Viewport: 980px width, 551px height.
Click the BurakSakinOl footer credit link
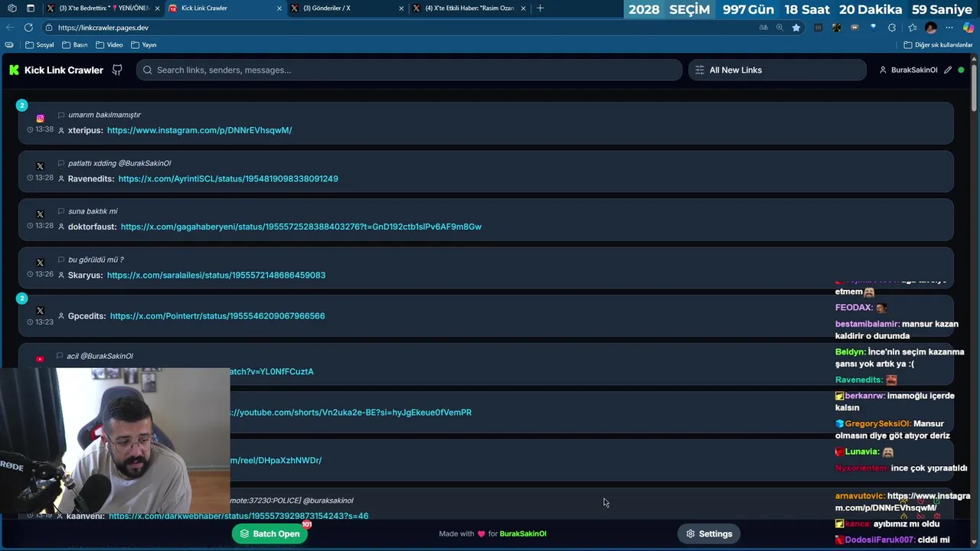point(523,533)
